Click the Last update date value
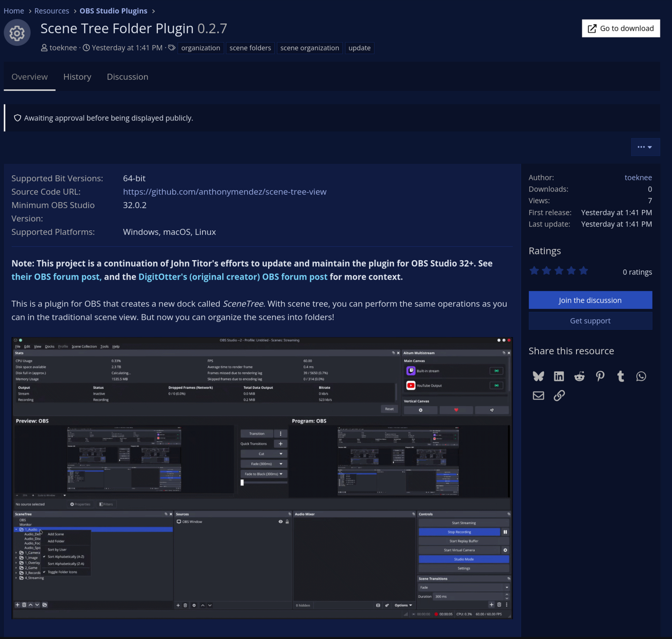Image resolution: width=672 pixels, height=639 pixels. click(x=616, y=224)
